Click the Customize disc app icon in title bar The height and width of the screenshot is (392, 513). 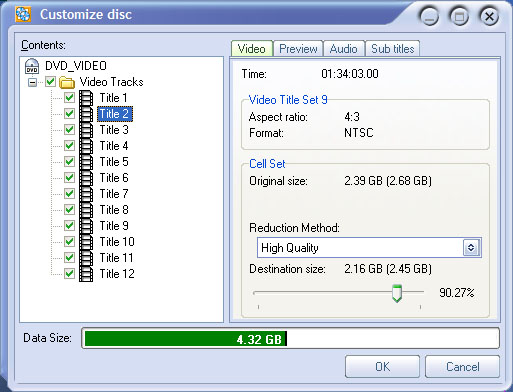pyautogui.click(x=23, y=14)
